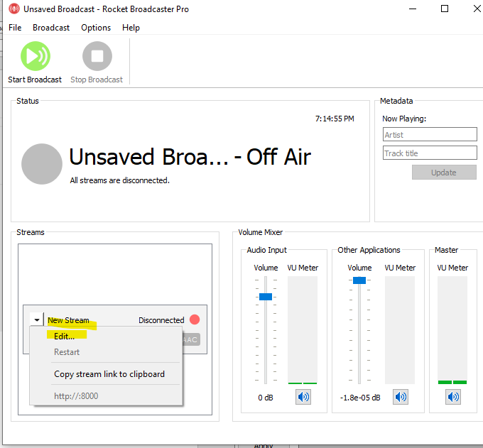Click the red Disconnected status indicator

click(195, 319)
